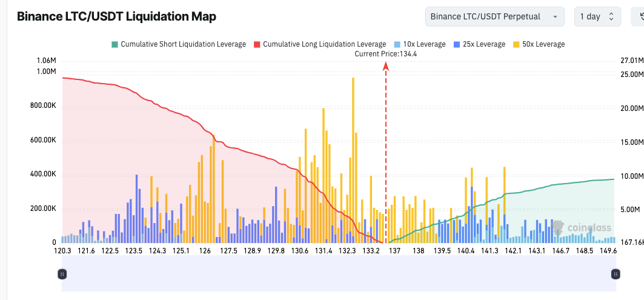Click the Current Price:134.4 label
The width and height of the screenshot is (644, 300).
[386, 54]
